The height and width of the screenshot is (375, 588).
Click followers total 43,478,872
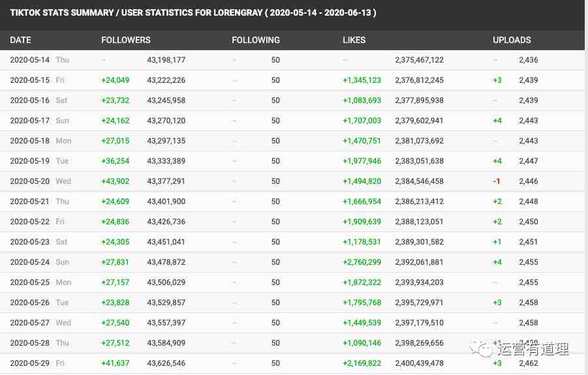tap(166, 262)
